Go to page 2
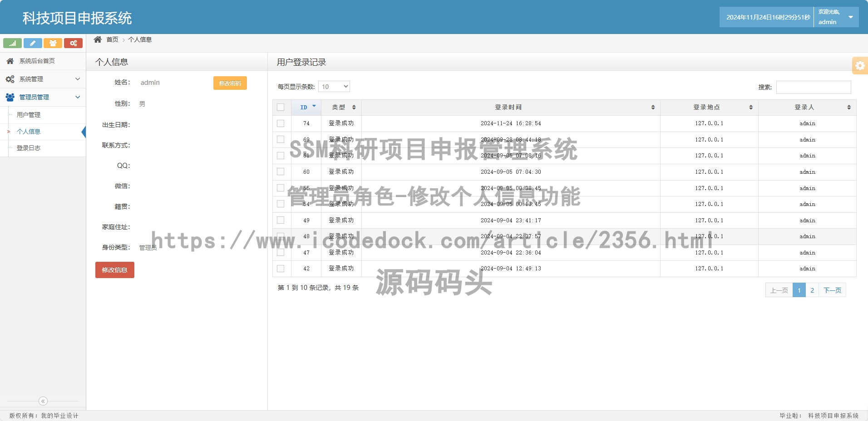This screenshot has height=421, width=868. point(812,290)
